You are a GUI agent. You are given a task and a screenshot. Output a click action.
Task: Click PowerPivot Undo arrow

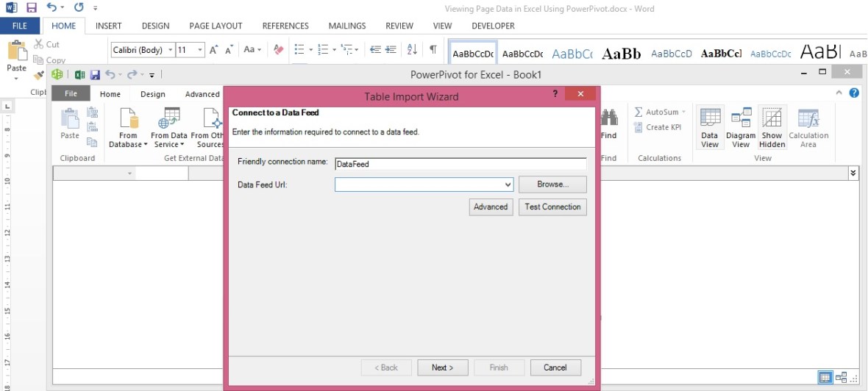coord(110,75)
